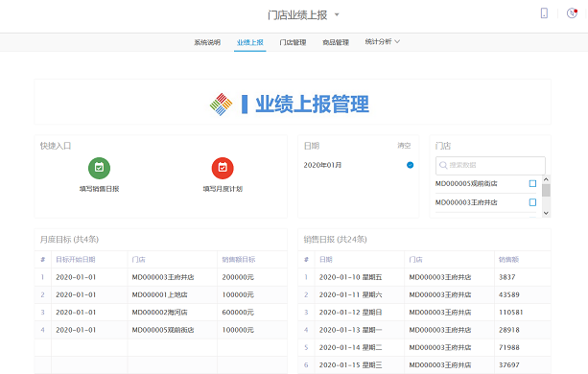Select the 业绩上报 tab

point(250,42)
